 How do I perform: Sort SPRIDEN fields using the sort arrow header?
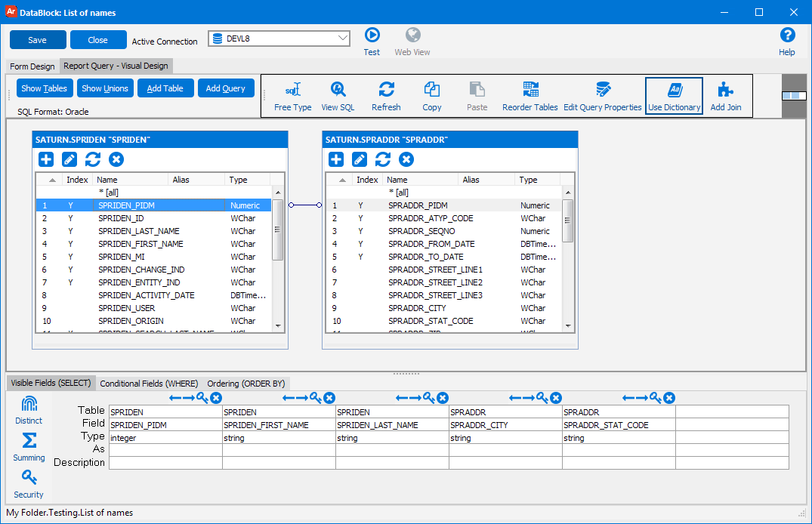tap(52, 180)
